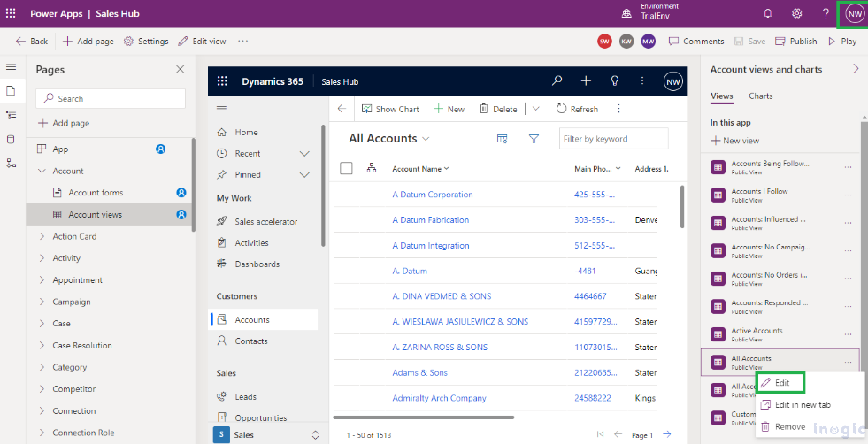The height and width of the screenshot is (444, 868).
Task: Click the Dynamics 365 plus quick-create icon
Action: (586, 80)
